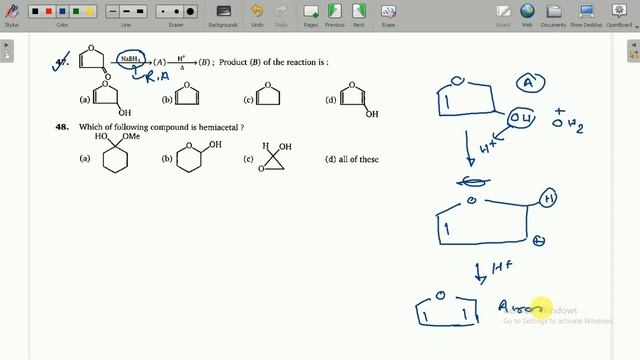Expand the left page thumbnails panel
This screenshot has width=640, height=360.
tap(7, 51)
